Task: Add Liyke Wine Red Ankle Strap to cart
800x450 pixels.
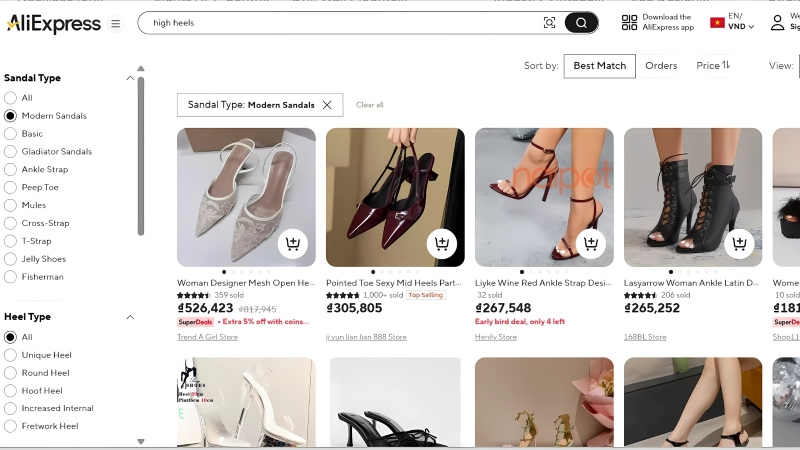Action: (x=590, y=243)
